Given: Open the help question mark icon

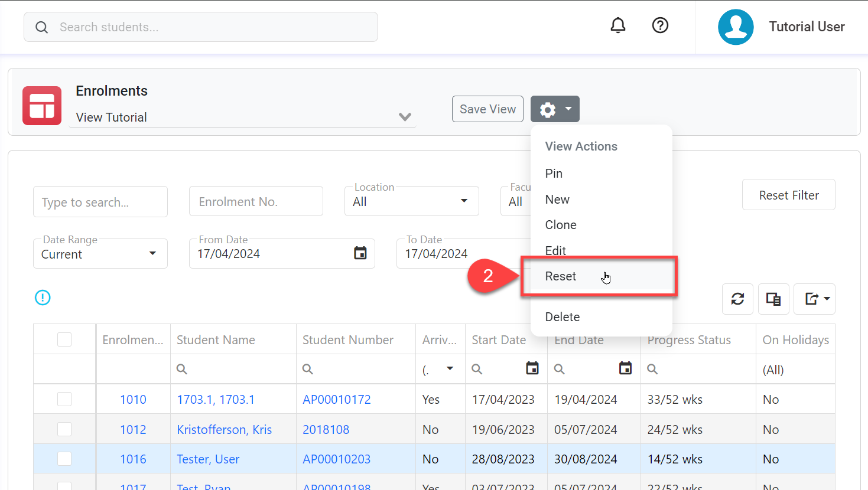Looking at the screenshot, I should pos(660,25).
